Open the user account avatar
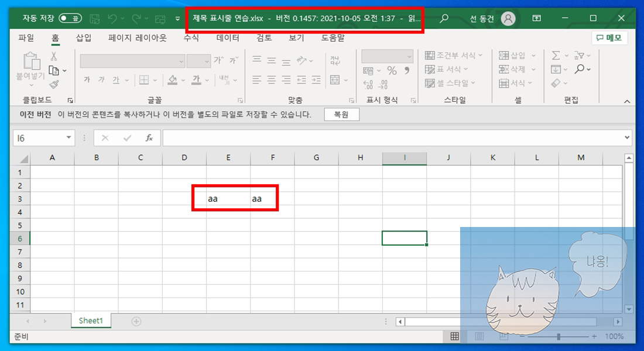 [x=508, y=19]
